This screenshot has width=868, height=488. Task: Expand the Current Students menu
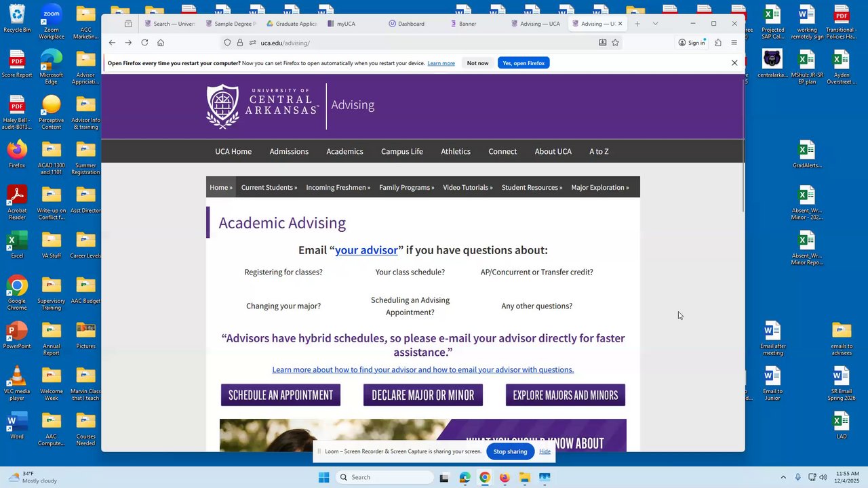(x=269, y=187)
